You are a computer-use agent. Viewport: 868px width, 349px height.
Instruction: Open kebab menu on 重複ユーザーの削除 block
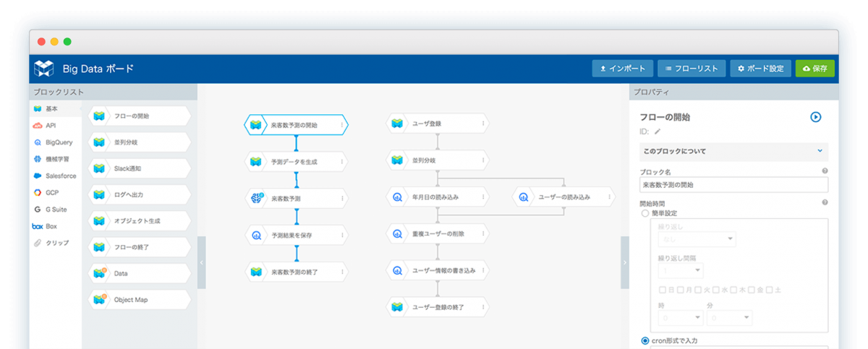click(x=483, y=233)
